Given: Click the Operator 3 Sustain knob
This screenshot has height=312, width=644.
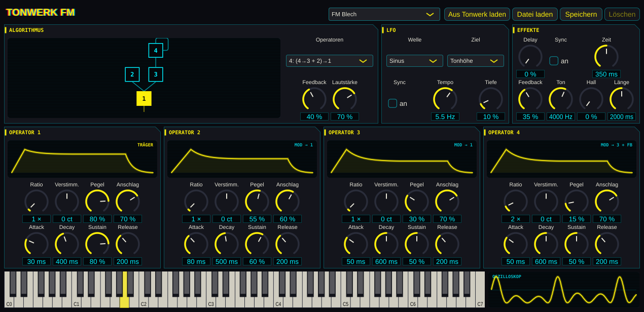Looking at the screenshot, I should point(417,244).
